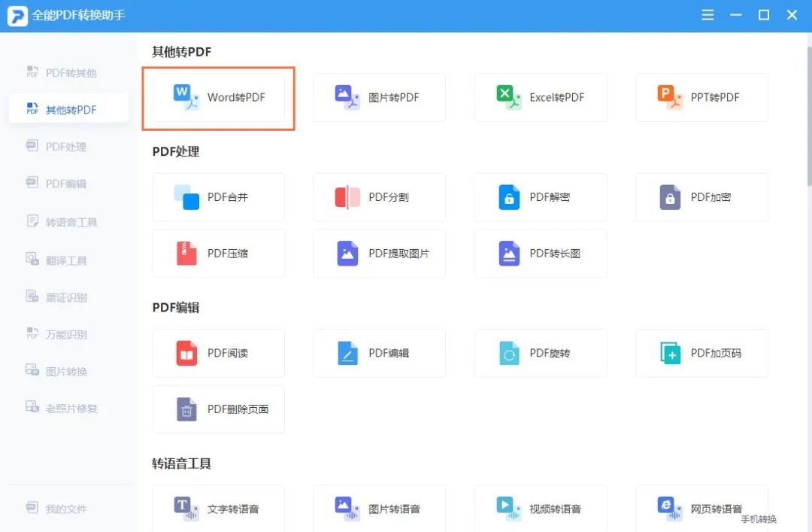Select 翻译工具 in the sidebar
812x532 pixels.
tap(68, 260)
